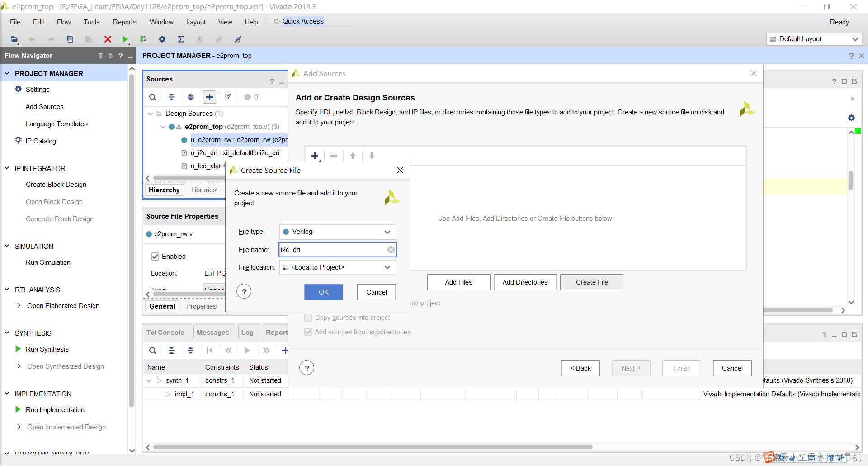Switch to the Messages tab
868x466 pixels.
click(x=212, y=333)
